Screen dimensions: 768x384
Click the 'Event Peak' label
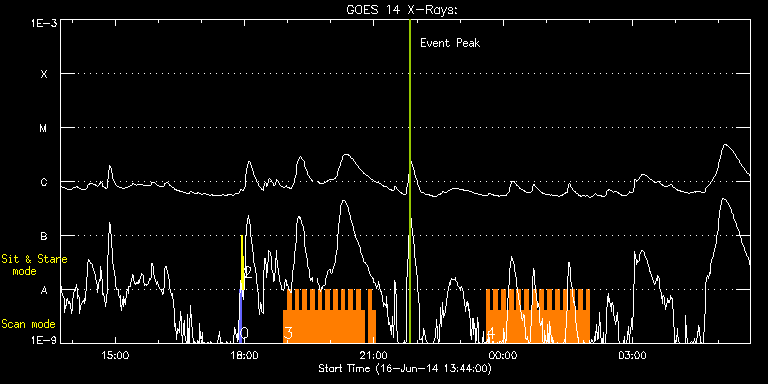(x=450, y=43)
